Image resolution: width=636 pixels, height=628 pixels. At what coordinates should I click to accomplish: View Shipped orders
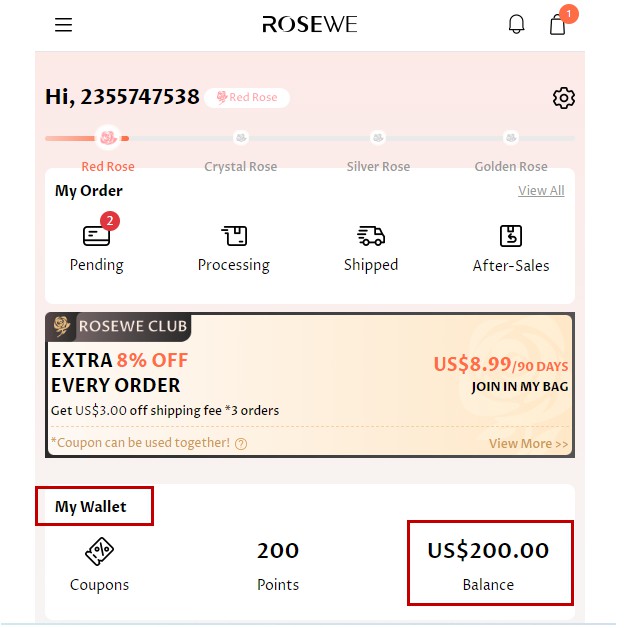[371, 249]
